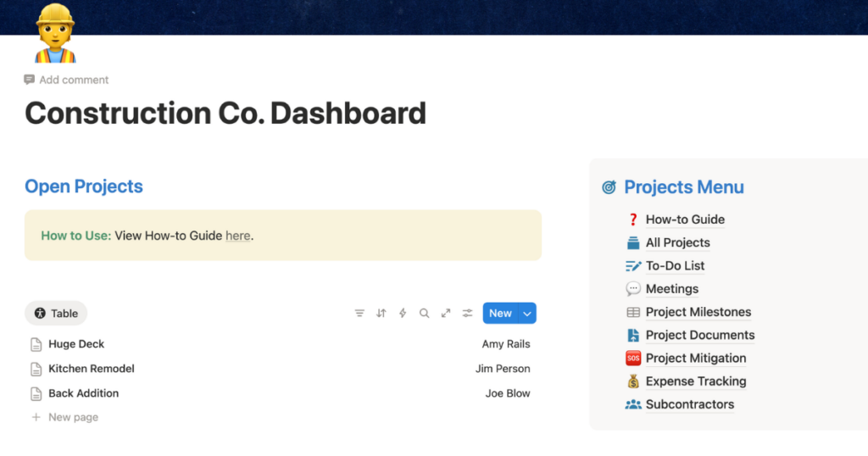Open Expense Tracking from Projects Menu
This screenshot has width=868, height=456.
(695, 381)
